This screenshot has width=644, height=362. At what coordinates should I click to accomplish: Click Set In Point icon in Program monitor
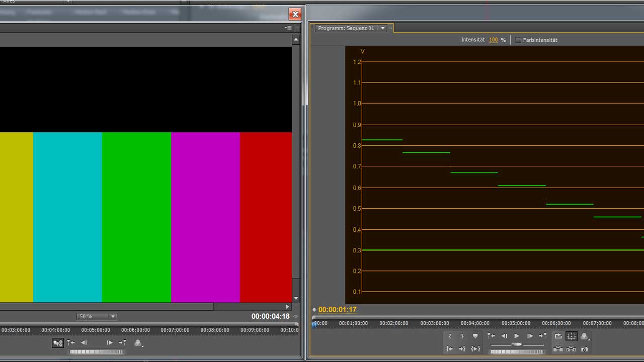[x=450, y=336]
